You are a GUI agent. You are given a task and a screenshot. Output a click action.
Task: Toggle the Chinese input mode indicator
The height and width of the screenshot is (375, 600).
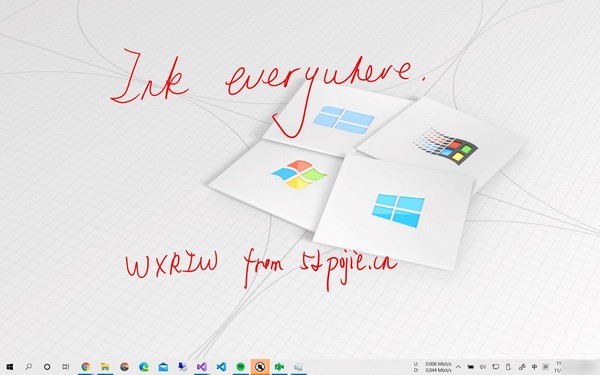(x=534, y=367)
